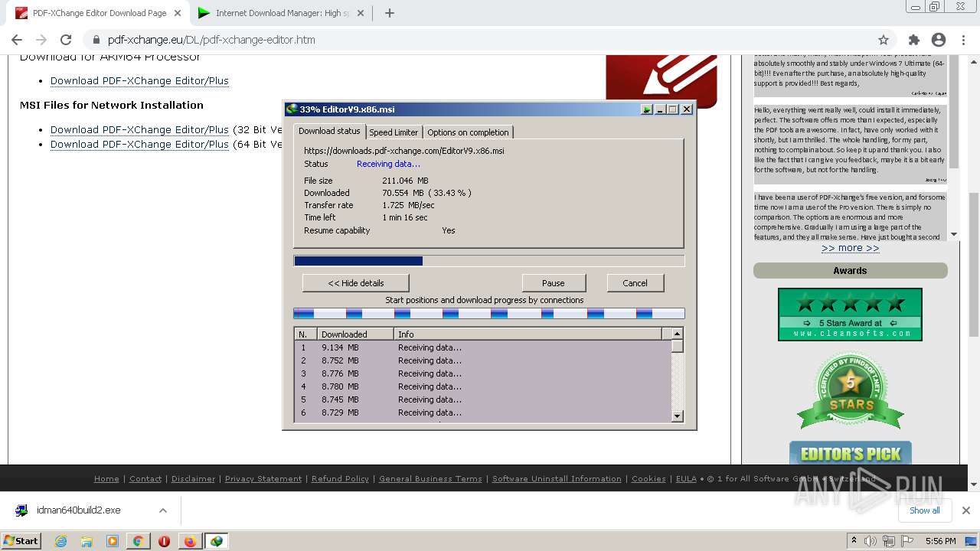
Task: Open the Refund Policy footer link
Action: pos(340,479)
